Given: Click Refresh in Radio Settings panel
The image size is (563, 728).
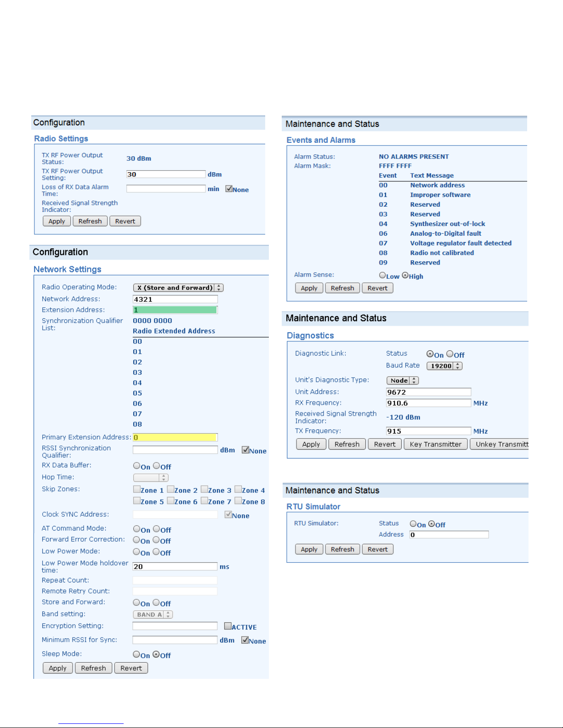Looking at the screenshot, I should [90, 221].
